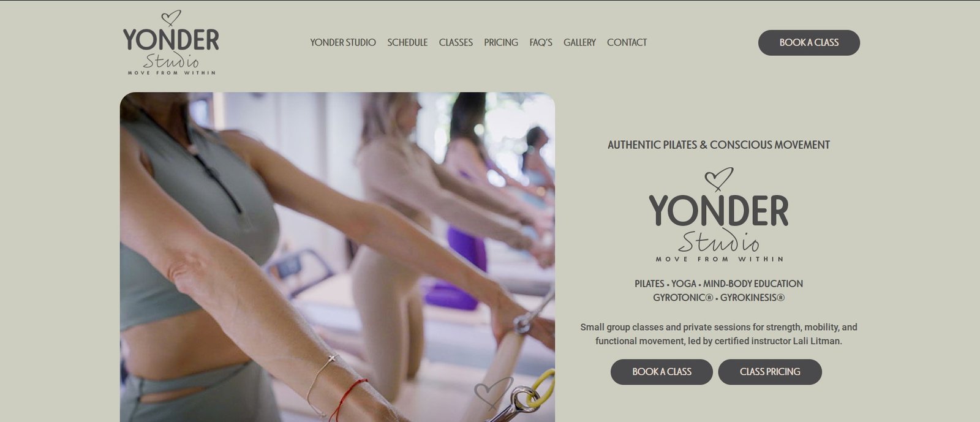Open the Contact page link
Image resolution: width=980 pixels, height=422 pixels.
point(627,42)
